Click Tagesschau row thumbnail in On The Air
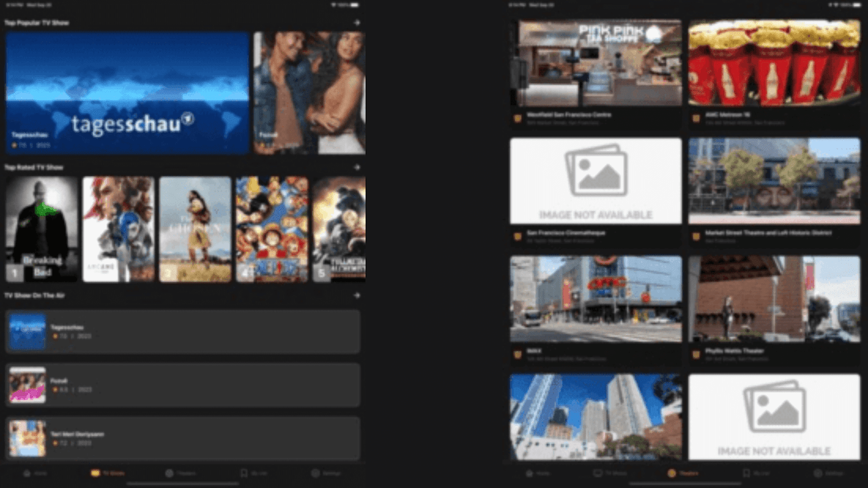This screenshot has height=488, width=868. [27, 332]
